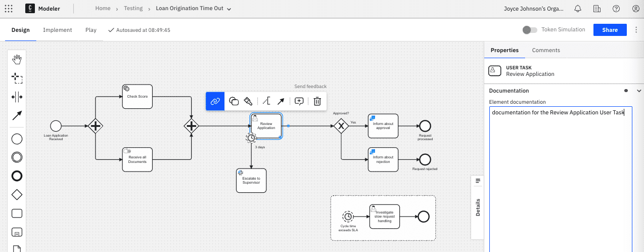The height and width of the screenshot is (252, 644).
Task: Select the Properties tab
Action: point(504,50)
